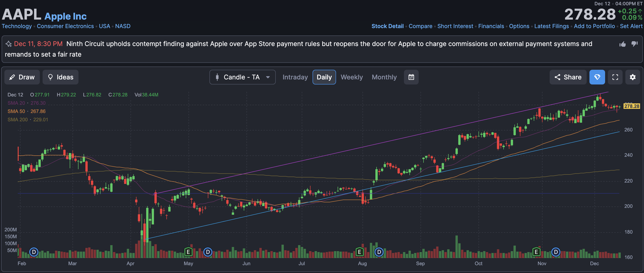Open the calendar date range icon
Image resolution: width=644 pixels, height=273 pixels.
pos(411,77)
